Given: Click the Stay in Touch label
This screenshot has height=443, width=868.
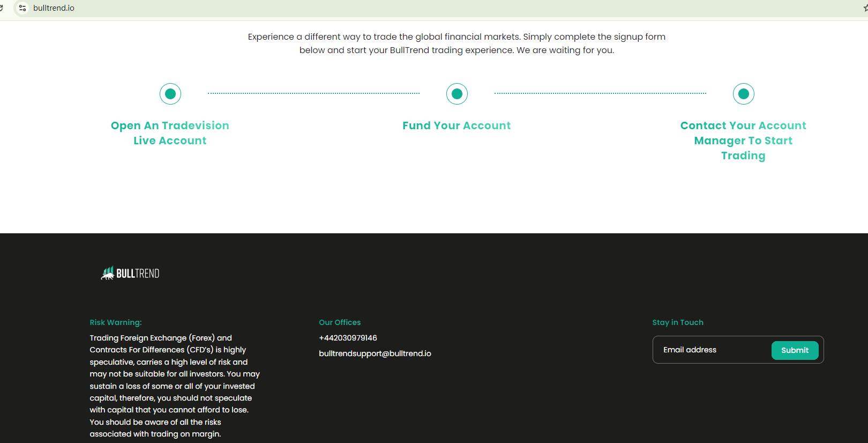Looking at the screenshot, I should click(x=678, y=322).
